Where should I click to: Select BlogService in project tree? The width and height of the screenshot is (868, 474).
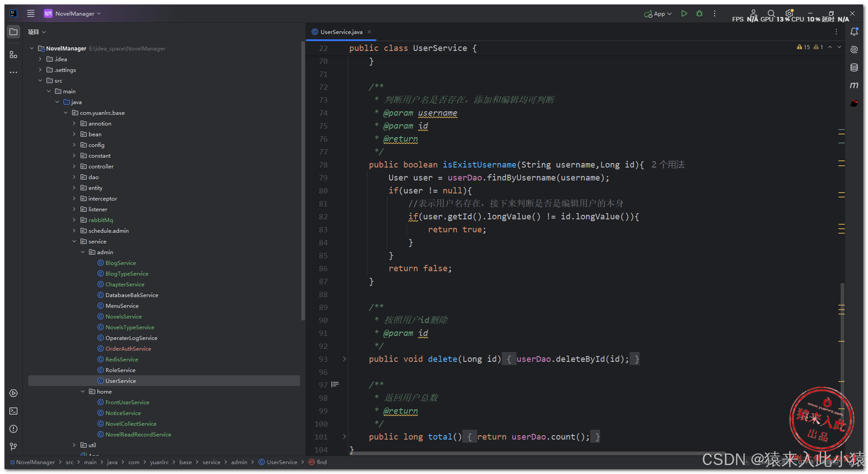(120, 263)
